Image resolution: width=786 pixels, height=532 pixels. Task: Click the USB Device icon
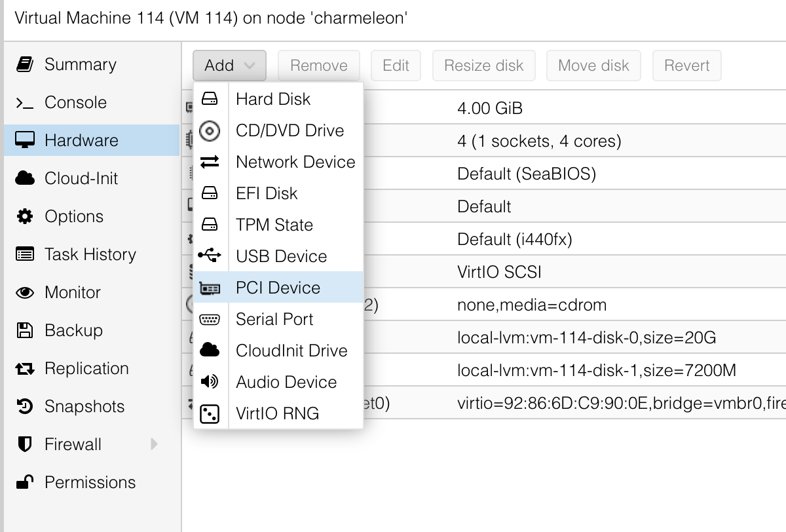tap(210, 256)
